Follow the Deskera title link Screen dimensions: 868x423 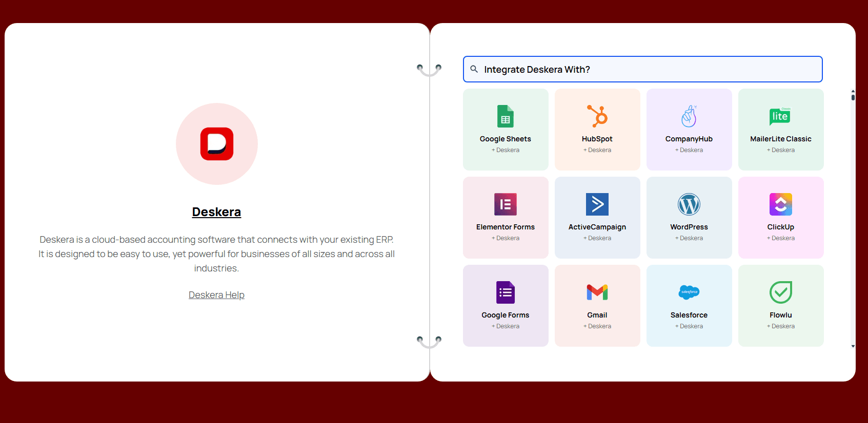216,212
